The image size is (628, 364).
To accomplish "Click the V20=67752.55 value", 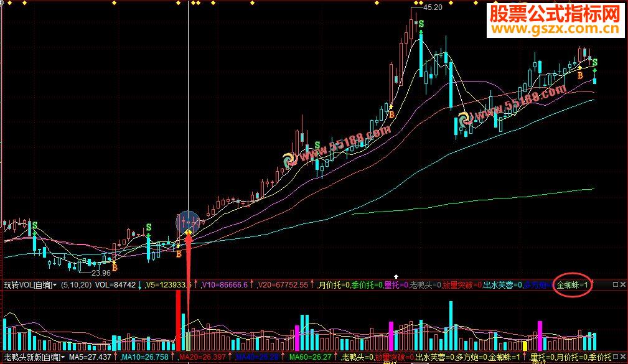I will 283,285.
